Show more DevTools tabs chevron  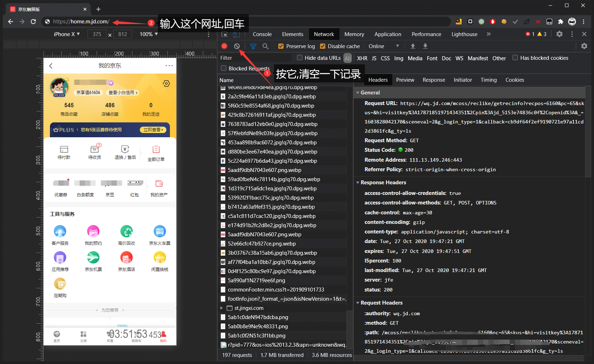tap(489, 34)
